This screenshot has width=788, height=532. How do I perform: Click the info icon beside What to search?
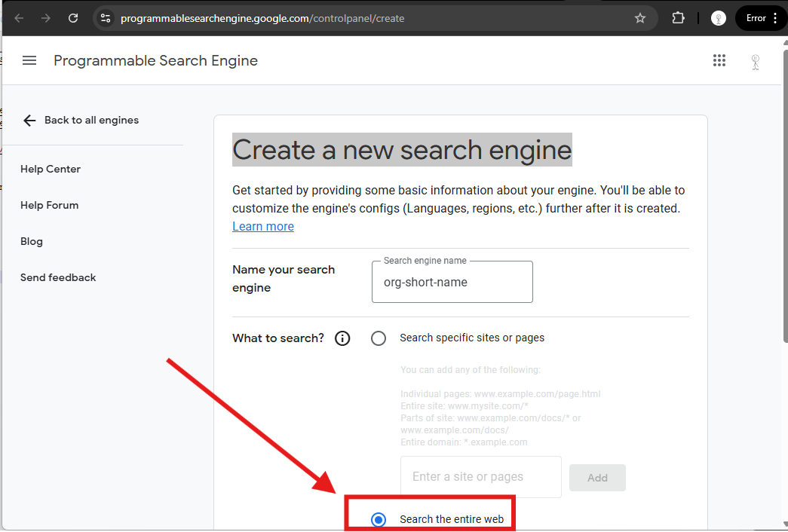coord(342,338)
